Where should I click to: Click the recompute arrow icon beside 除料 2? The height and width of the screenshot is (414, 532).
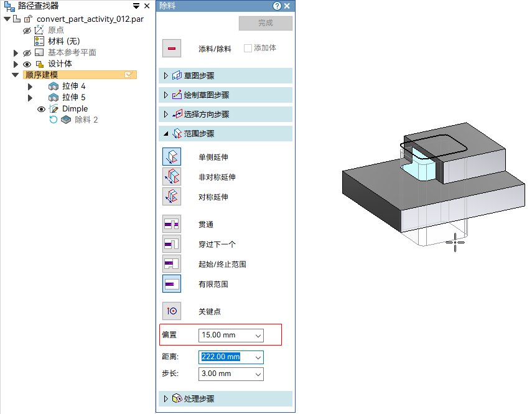[x=53, y=120]
